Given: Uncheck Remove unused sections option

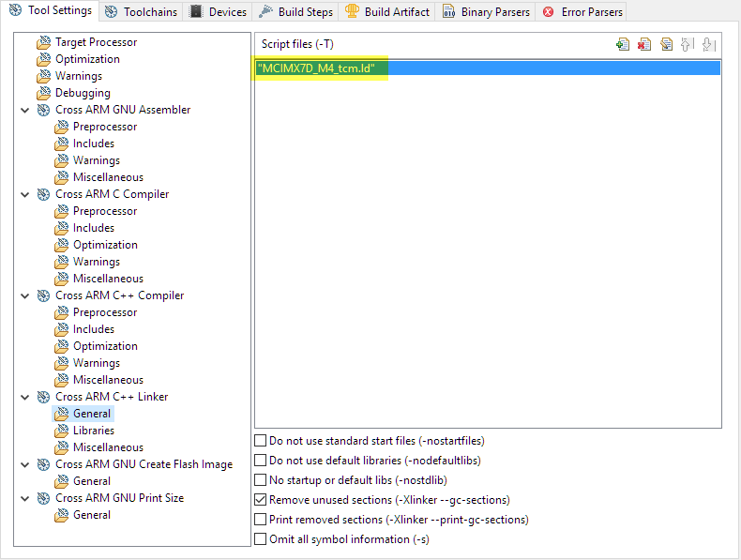Looking at the screenshot, I should pos(261,500).
